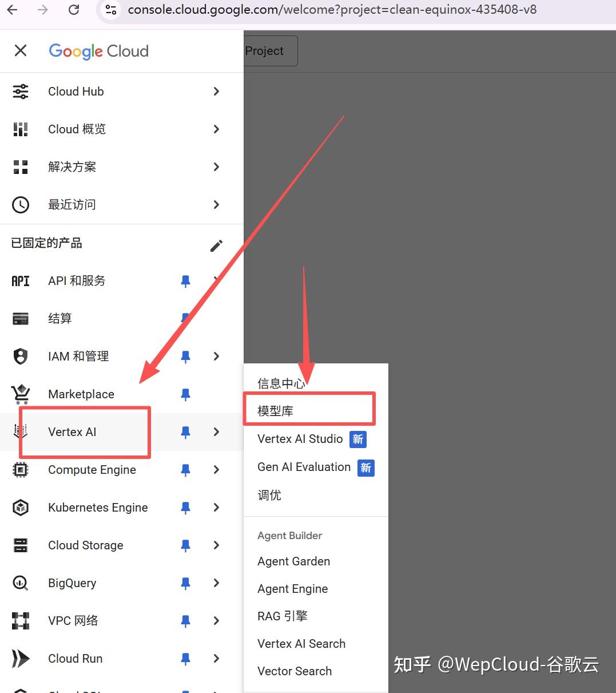Screen dimensions: 616x693
Task: Reload the page with refresh icon
Action: pyautogui.click(x=74, y=10)
